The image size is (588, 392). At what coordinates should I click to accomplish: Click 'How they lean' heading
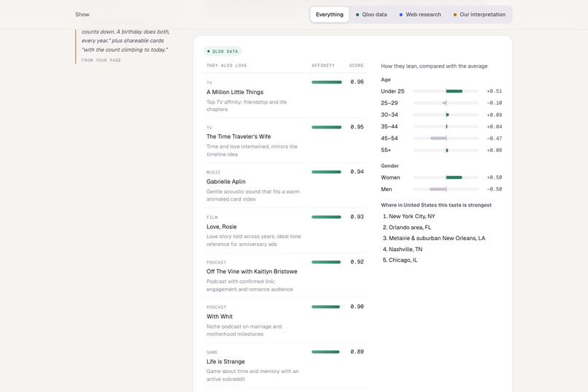(x=434, y=66)
